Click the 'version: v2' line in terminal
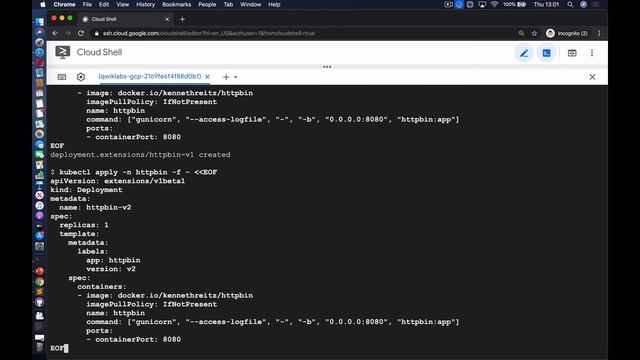640x360 pixels. 111,269
